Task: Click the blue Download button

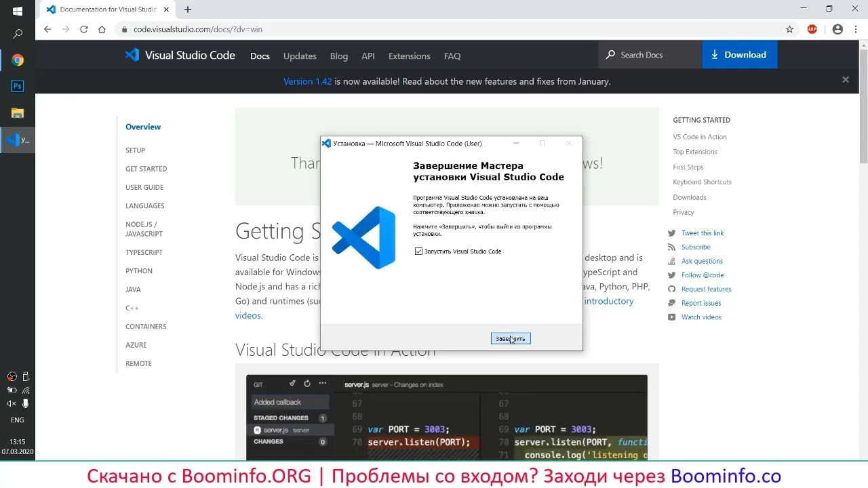Action: coord(740,55)
